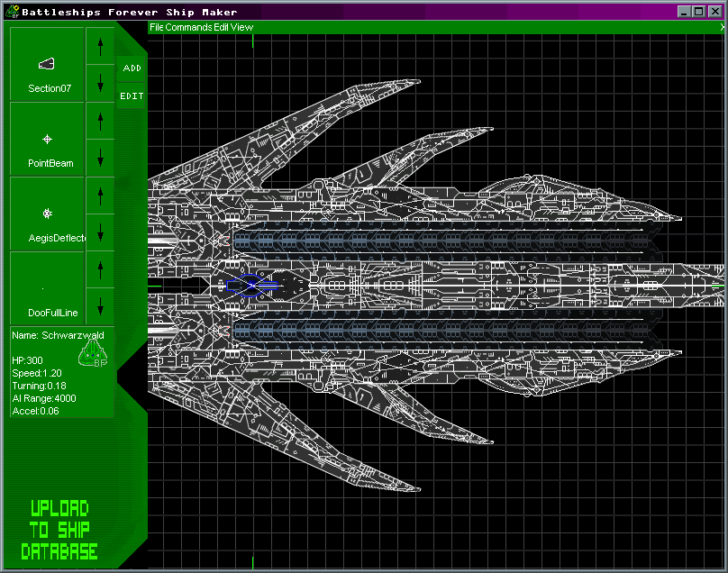Click the Accel:0.06 stat
The height and width of the screenshot is (573, 728).
pyautogui.click(x=35, y=411)
